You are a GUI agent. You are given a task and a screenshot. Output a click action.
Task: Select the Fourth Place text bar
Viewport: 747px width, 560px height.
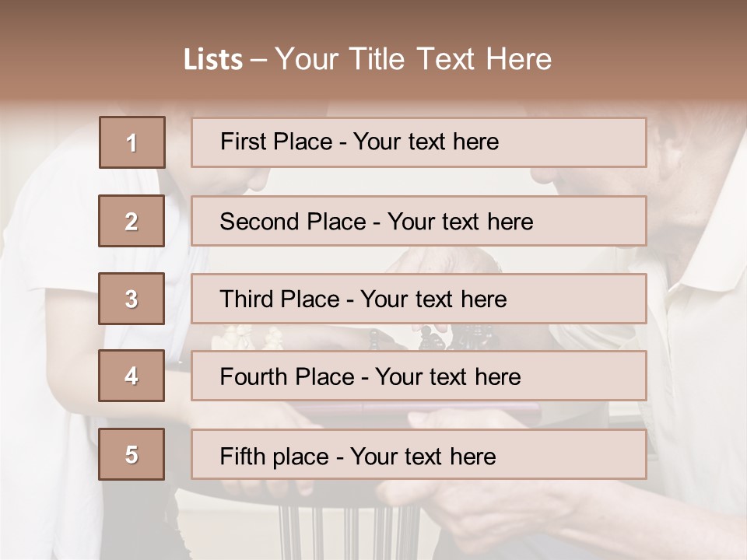(419, 376)
